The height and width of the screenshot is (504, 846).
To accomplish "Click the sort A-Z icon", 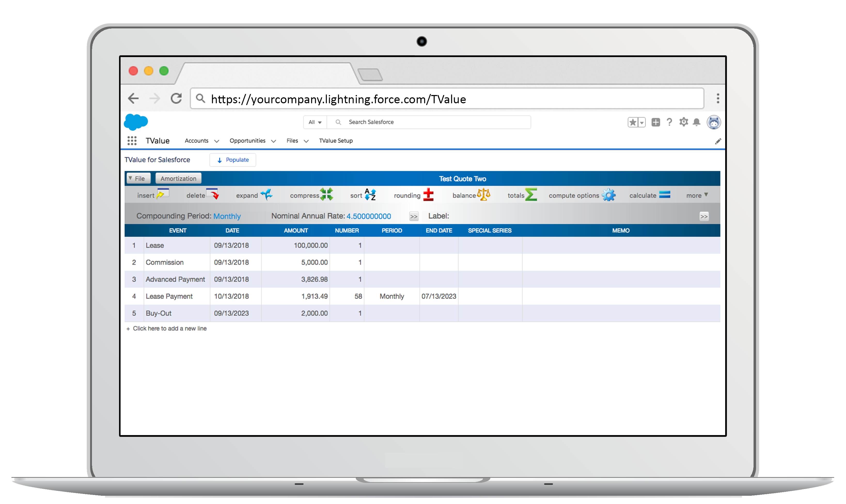I will point(370,194).
